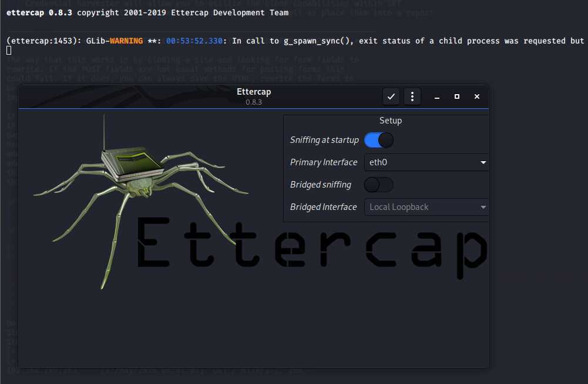The image size is (588, 384).
Task: Click the Setup panel heading
Action: point(391,121)
